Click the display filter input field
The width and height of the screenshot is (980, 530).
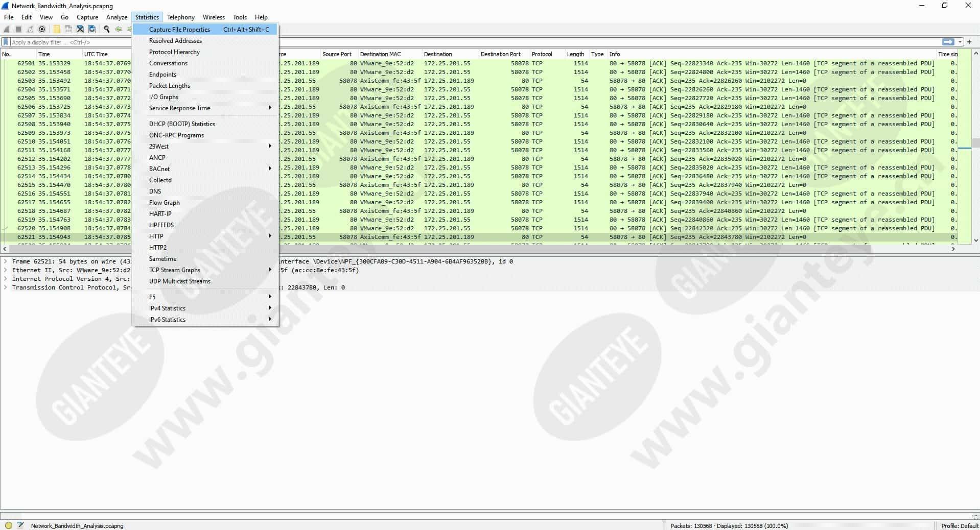click(475, 42)
